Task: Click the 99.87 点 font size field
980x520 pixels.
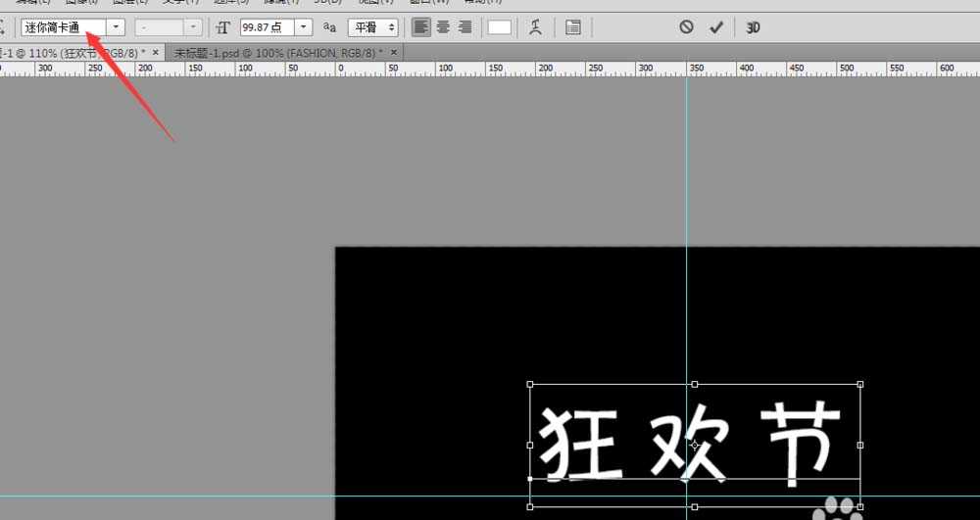Action: (266, 27)
